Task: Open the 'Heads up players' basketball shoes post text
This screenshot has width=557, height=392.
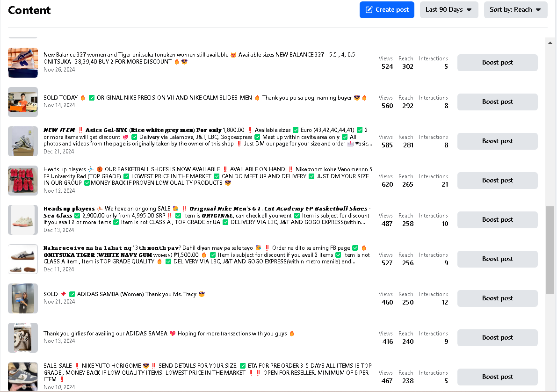Action: (206, 176)
